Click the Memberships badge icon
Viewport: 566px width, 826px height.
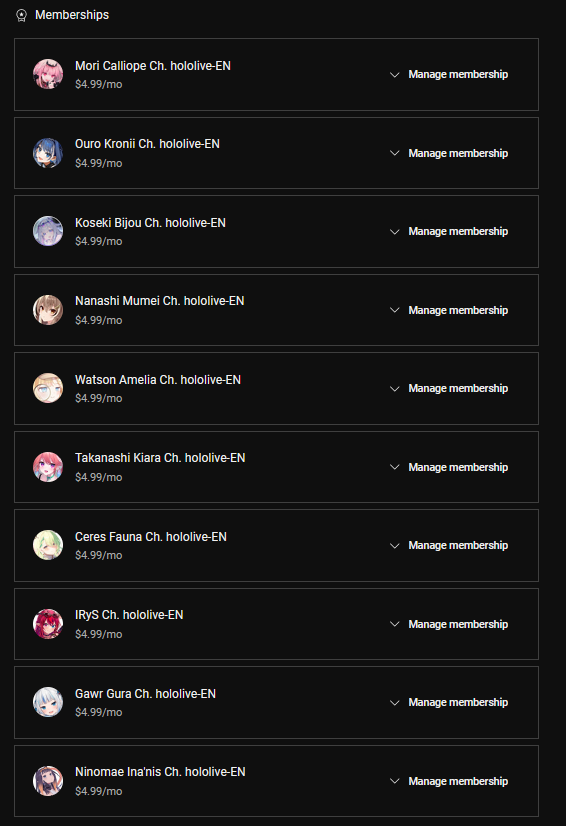[x=21, y=15]
